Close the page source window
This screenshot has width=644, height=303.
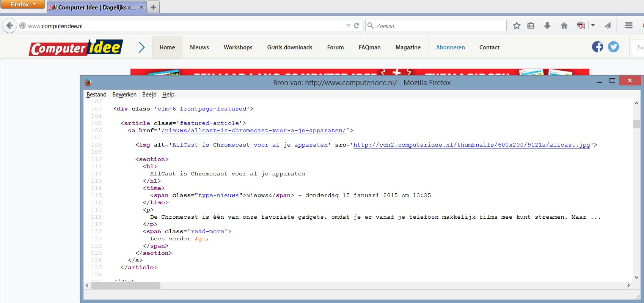630,80
